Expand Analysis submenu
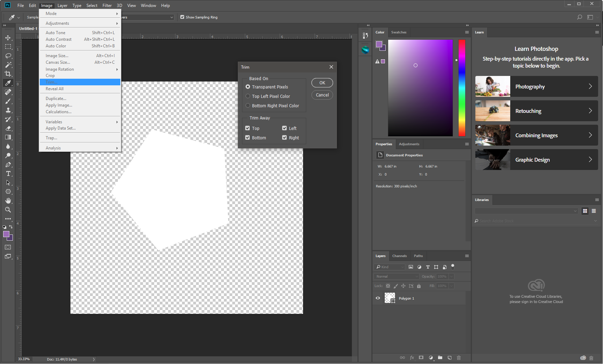 [80, 148]
